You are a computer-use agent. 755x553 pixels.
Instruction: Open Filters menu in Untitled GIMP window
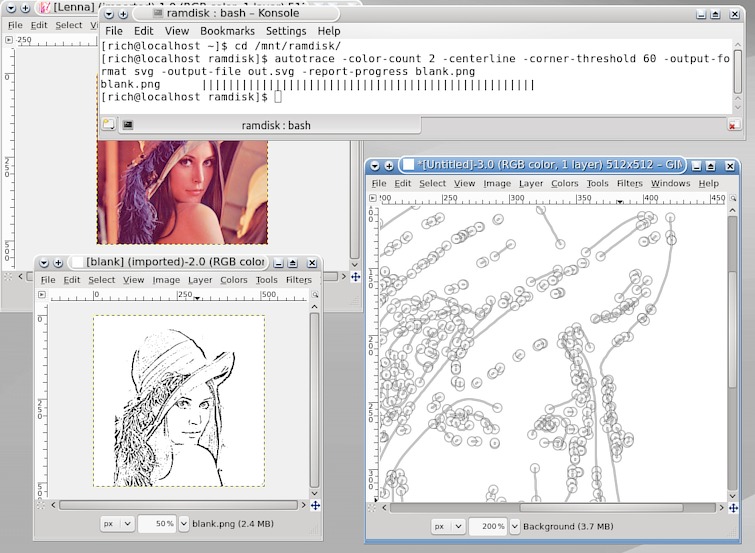click(629, 184)
